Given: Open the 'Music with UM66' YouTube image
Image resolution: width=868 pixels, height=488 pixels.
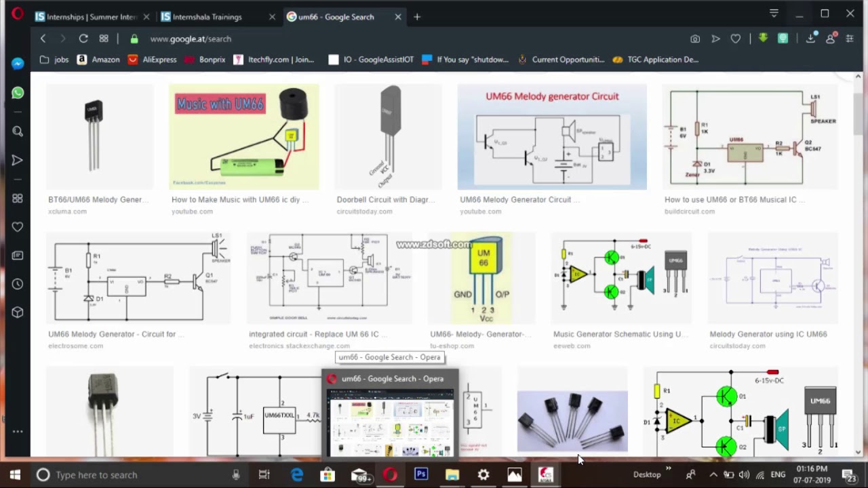Looking at the screenshot, I should tap(244, 137).
